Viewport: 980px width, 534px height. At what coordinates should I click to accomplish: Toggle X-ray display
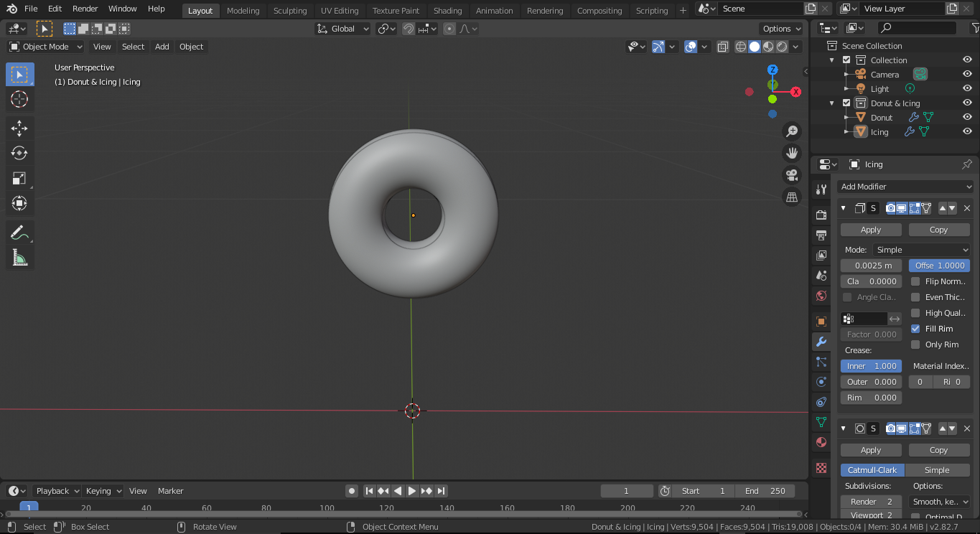click(x=722, y=47)
